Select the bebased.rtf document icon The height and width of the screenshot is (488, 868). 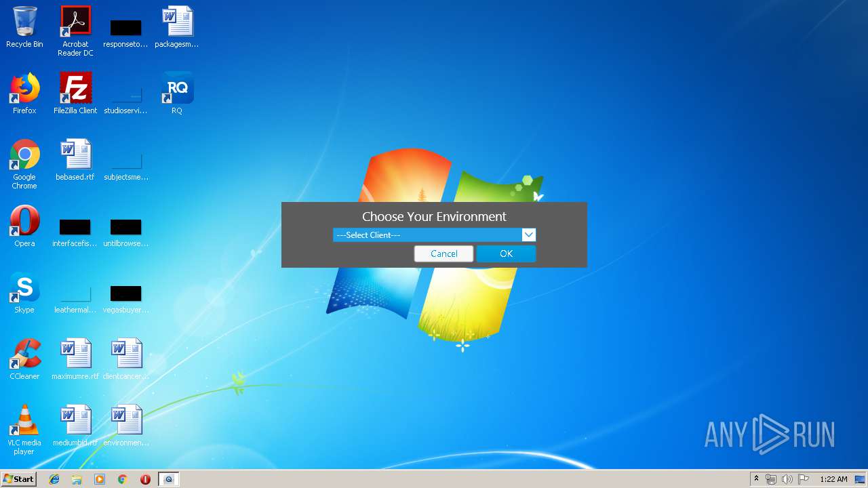pos(75,160)
